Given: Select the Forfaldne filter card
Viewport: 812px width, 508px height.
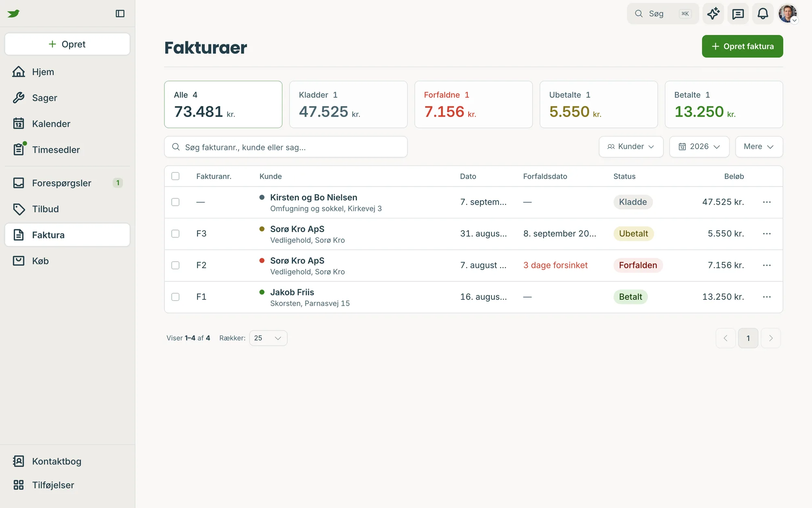Looking at the screenshot, I should [473, 104].
